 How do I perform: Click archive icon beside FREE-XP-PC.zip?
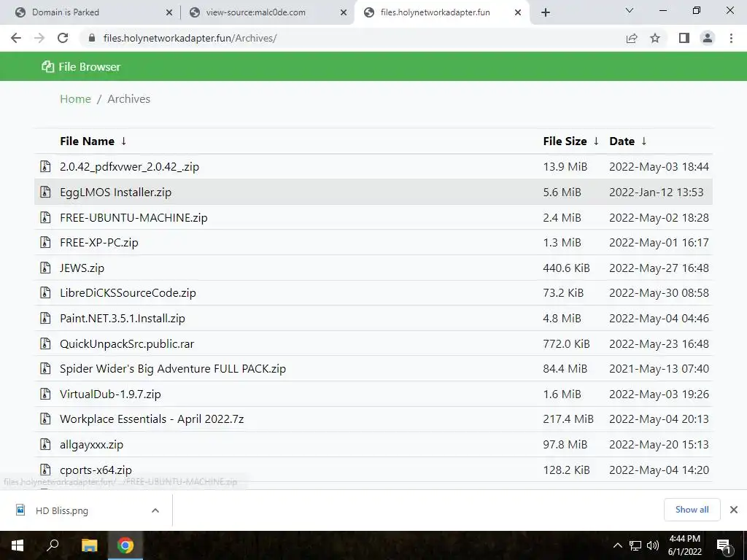[x=45, y=242]
